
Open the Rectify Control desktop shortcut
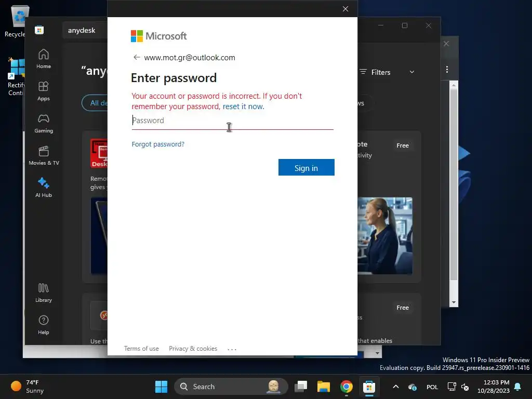pos(16,77)
